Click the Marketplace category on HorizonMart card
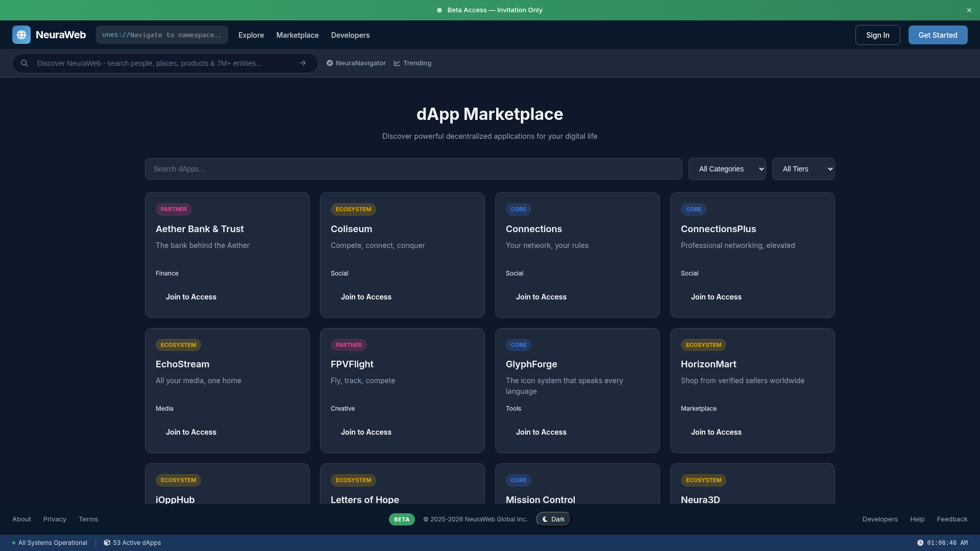980x551 pixels. pyautogui.click(x=699, y=409)
